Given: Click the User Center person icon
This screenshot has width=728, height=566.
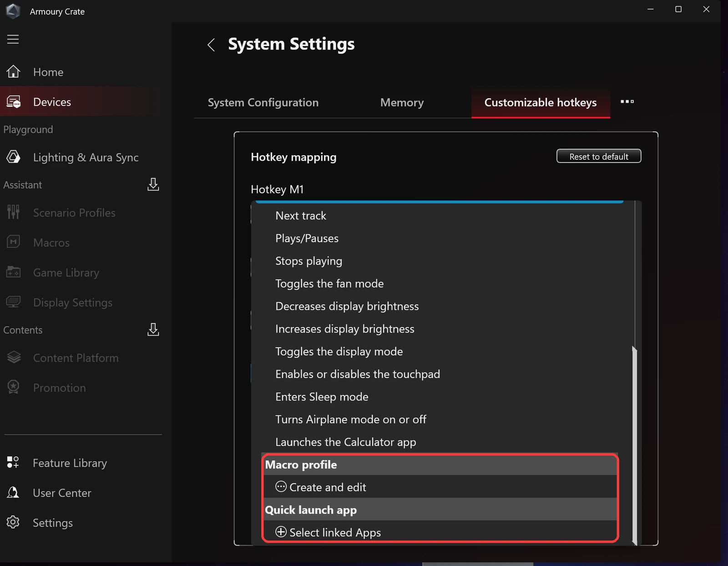Looking at the screenshot, I should tap(13, 492).
